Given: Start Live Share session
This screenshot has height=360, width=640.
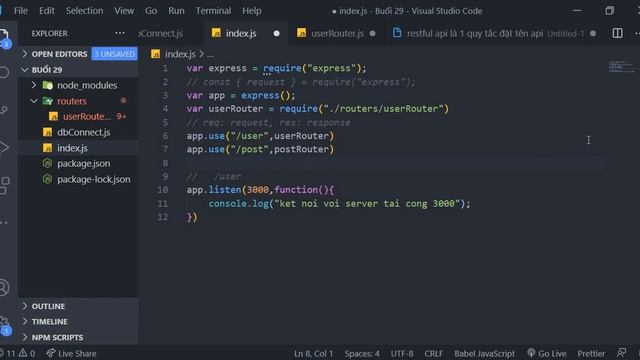Looking at the screenshot, I should (71, 353).
